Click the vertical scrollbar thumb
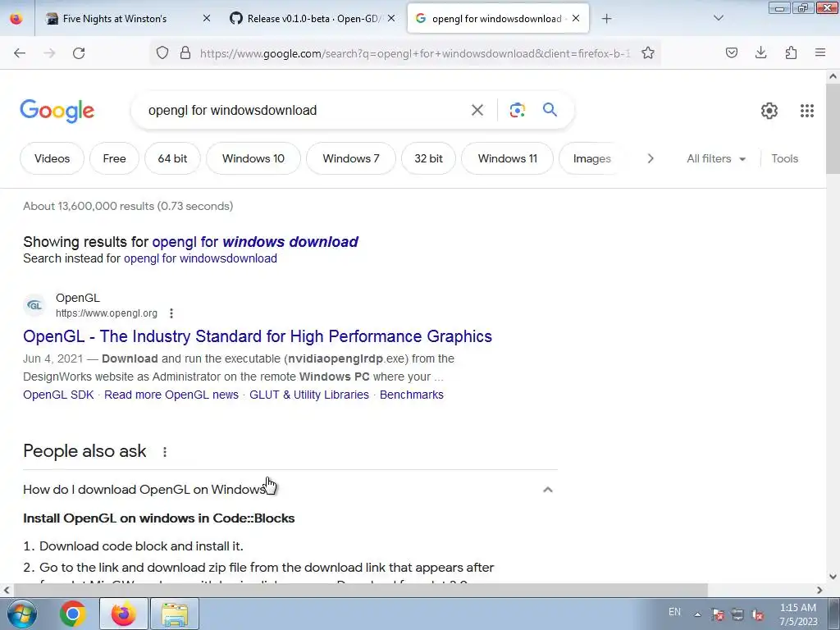The height and width of the screenshot is (630, 840). point(833,129)
